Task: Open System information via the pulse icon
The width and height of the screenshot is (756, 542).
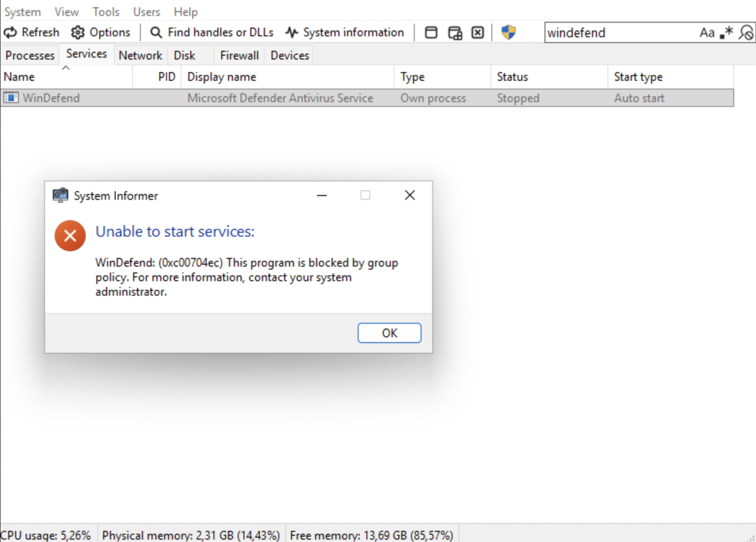Action: (x=291, y=32)
